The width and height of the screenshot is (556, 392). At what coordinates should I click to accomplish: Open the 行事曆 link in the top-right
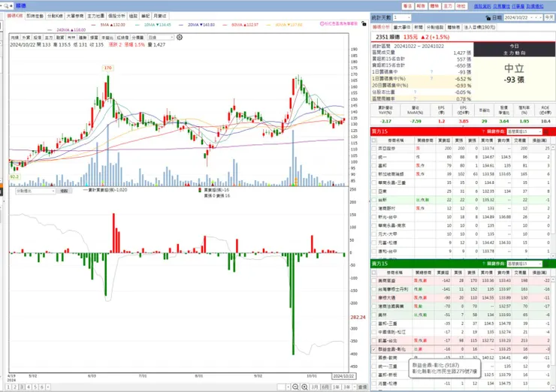tap(518, 6)
